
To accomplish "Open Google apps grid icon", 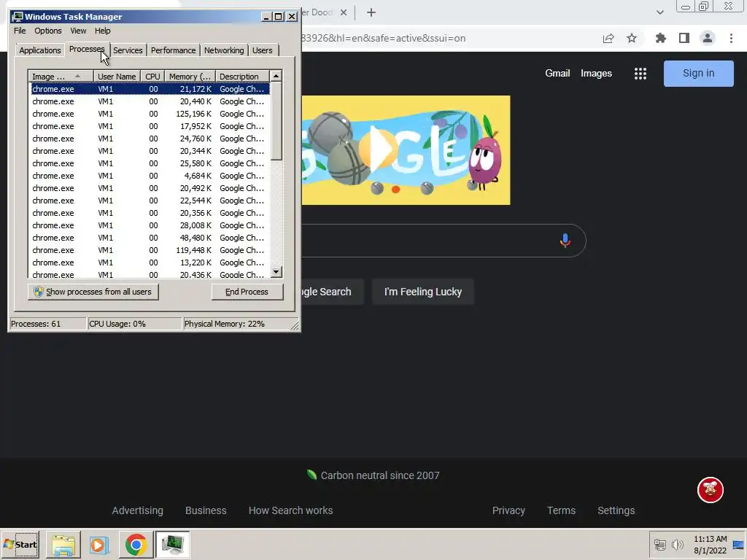I will [640, 74].
